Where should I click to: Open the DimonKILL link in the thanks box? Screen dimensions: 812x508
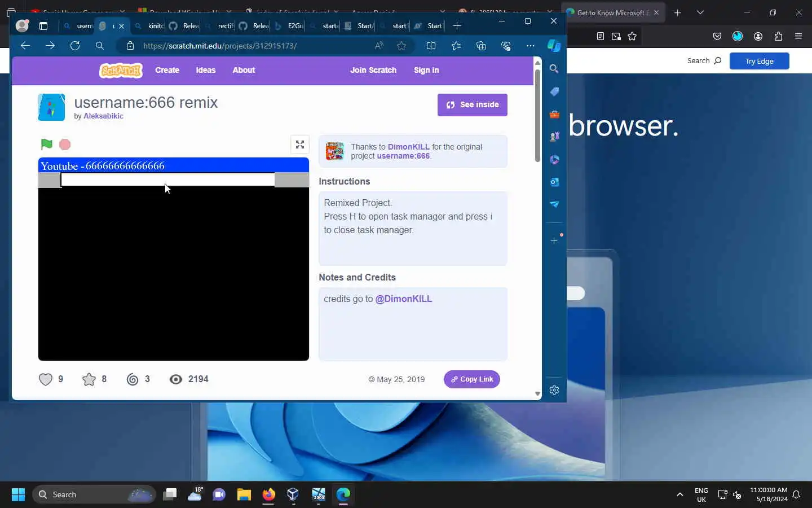click(x=409, y=147)
